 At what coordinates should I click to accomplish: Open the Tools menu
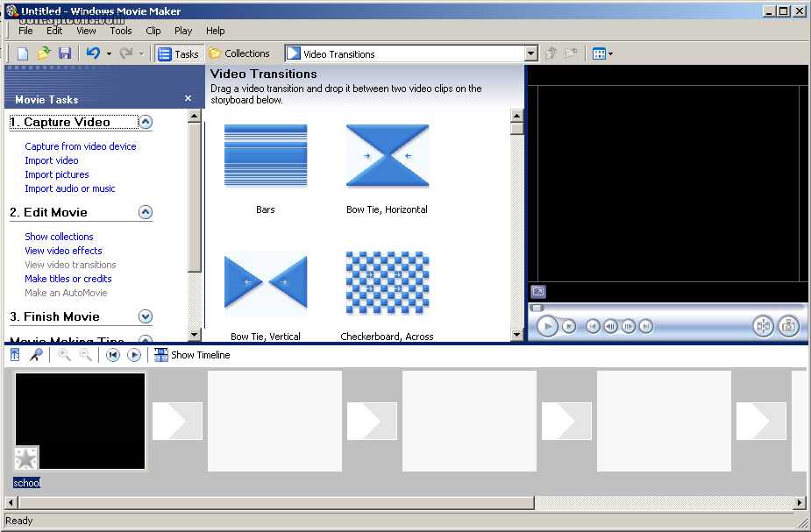pos(121,31)
